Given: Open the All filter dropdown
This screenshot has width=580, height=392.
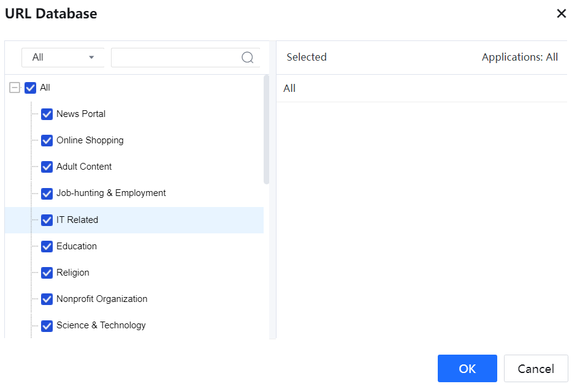Looking at the screenshot, I should pos(63,58).
